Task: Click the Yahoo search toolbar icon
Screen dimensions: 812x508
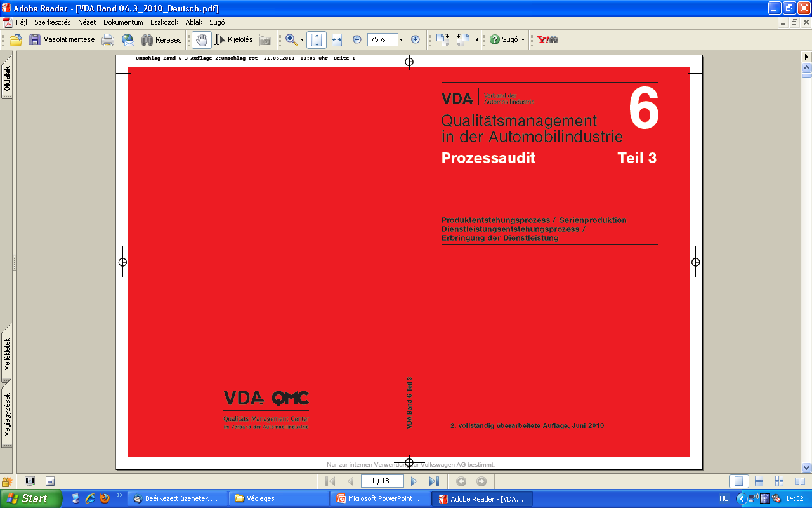Action: [x=547, y=39]
